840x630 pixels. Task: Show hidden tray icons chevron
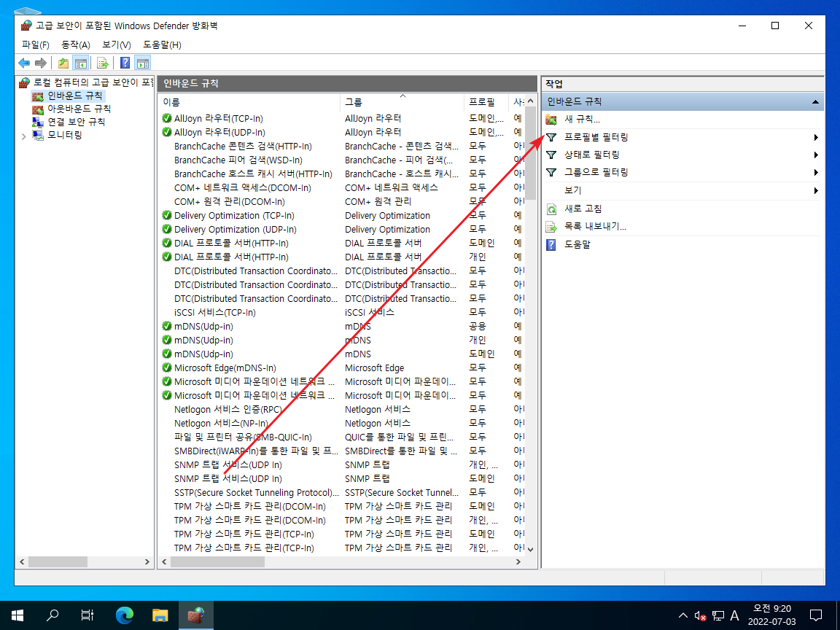683,615
